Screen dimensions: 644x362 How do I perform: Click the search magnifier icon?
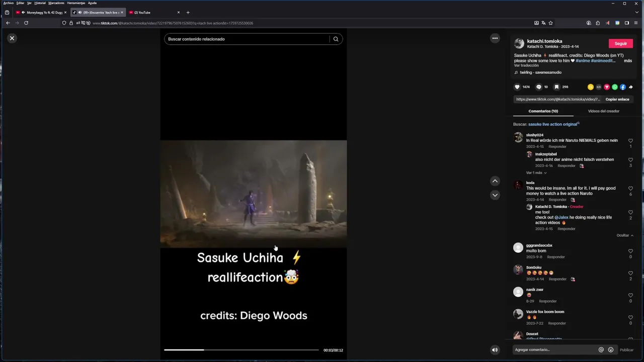[336, 39]
